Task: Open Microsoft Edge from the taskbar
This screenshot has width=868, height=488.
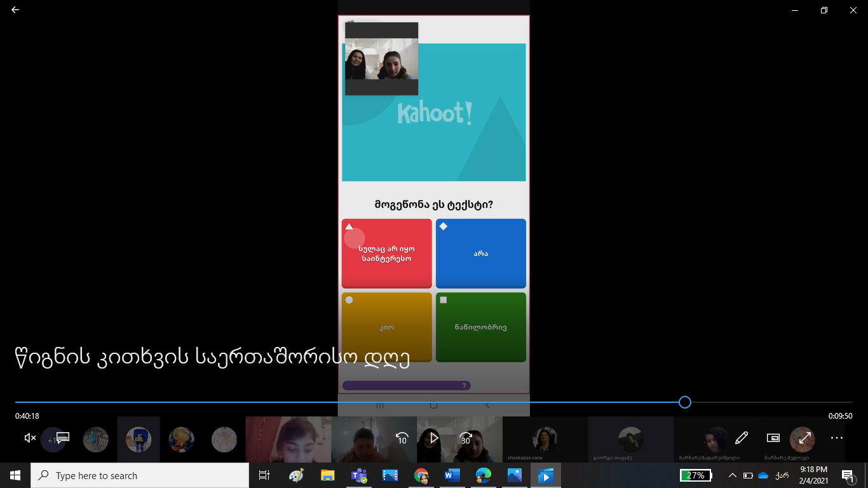Action: coord(484,475)
